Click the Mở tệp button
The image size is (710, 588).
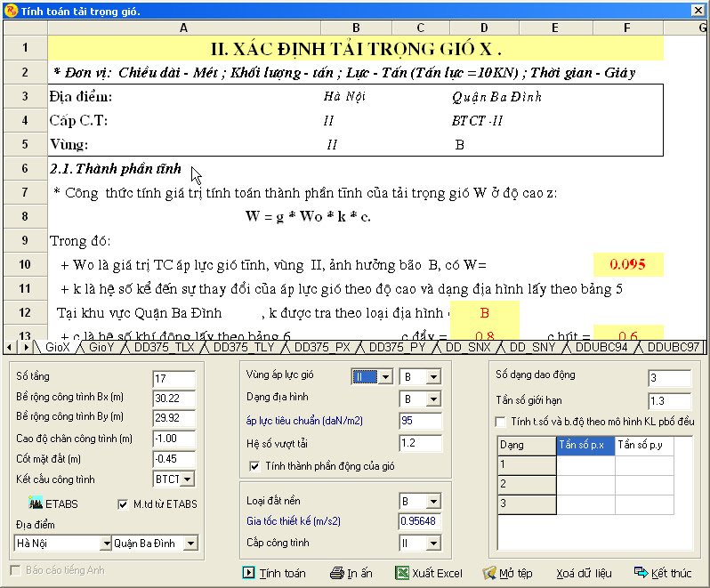(507, 573)
